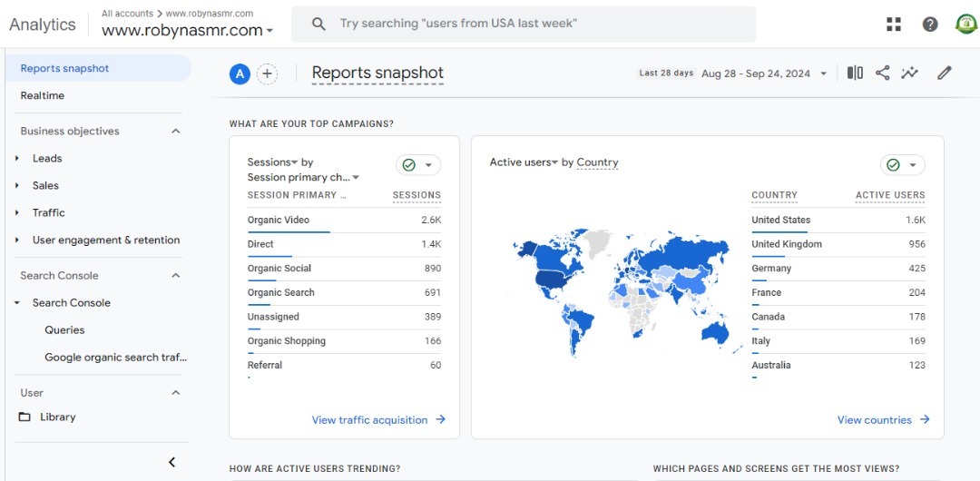Image resolution: width=980 pixels, height=481 pixels.
Task: Open the Sessions card checkmark status dropdown
Action: click(x=418, y=165)
